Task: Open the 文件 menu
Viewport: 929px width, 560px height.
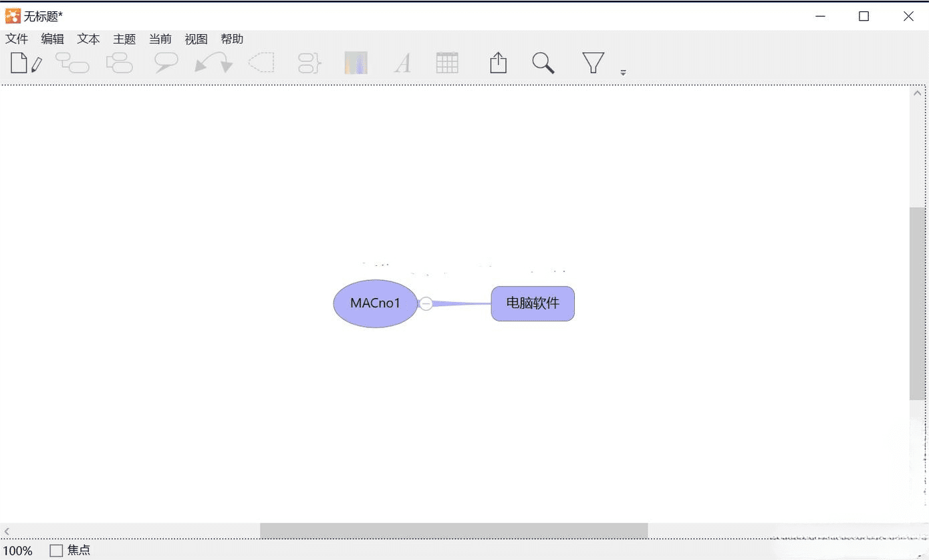Action: [17, 39]
